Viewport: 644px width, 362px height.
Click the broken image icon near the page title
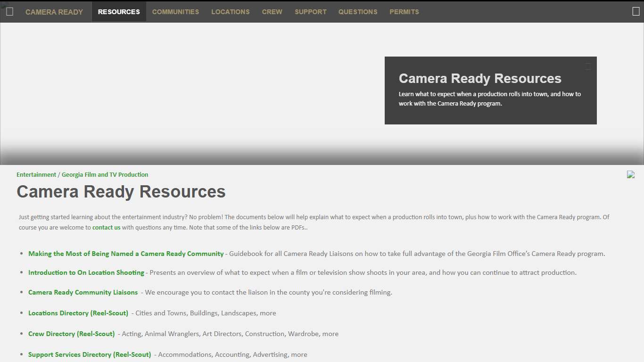coord(630,174)
